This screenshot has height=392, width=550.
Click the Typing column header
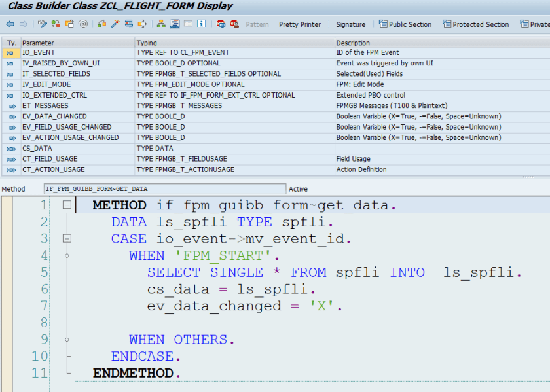point(147,43)
